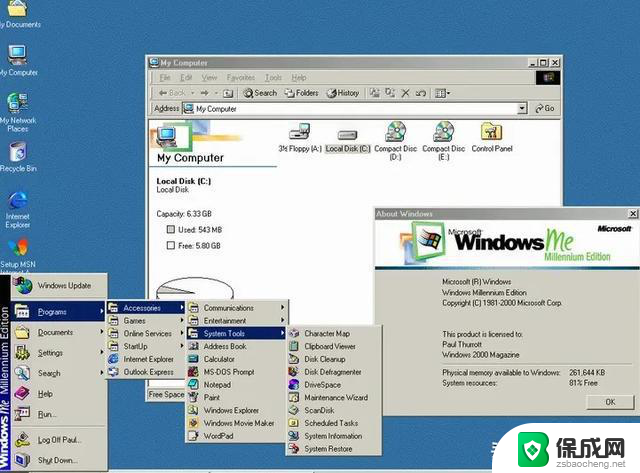The image size is (640, 473).
Task: Open the Compact Disc (D:) icon
Action: click(x=396, y=141)
